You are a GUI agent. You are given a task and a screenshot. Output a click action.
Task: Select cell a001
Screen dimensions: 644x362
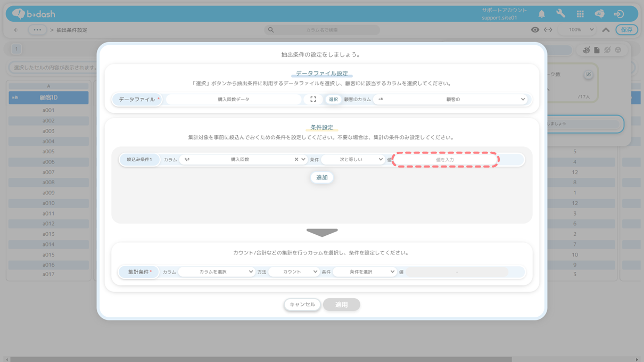coord(48,110)
